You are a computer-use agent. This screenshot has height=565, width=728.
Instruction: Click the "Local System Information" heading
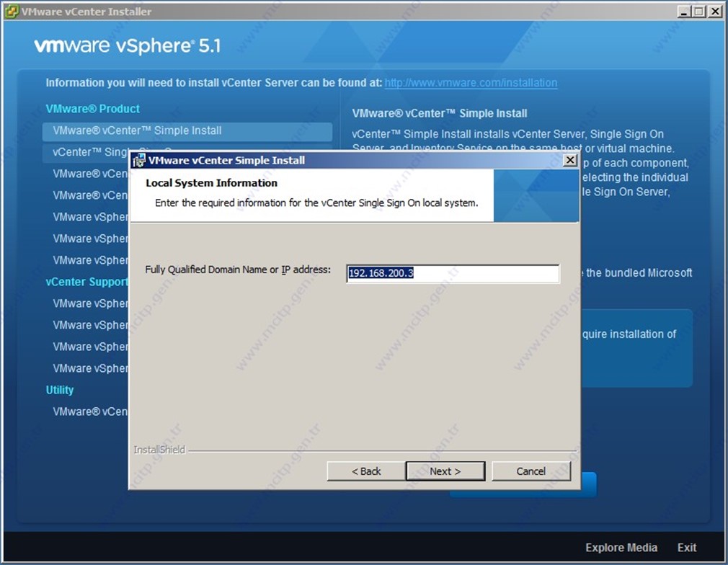[211, 183]
